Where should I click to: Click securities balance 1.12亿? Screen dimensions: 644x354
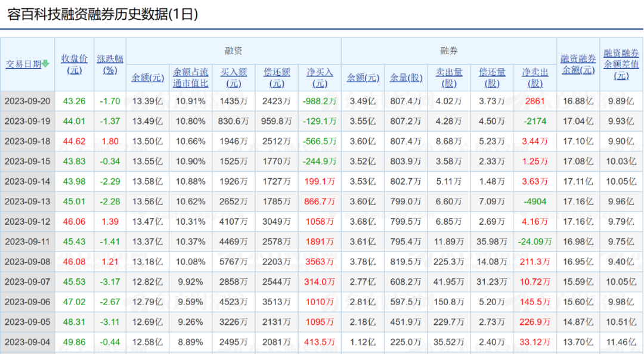click(363, 342)
